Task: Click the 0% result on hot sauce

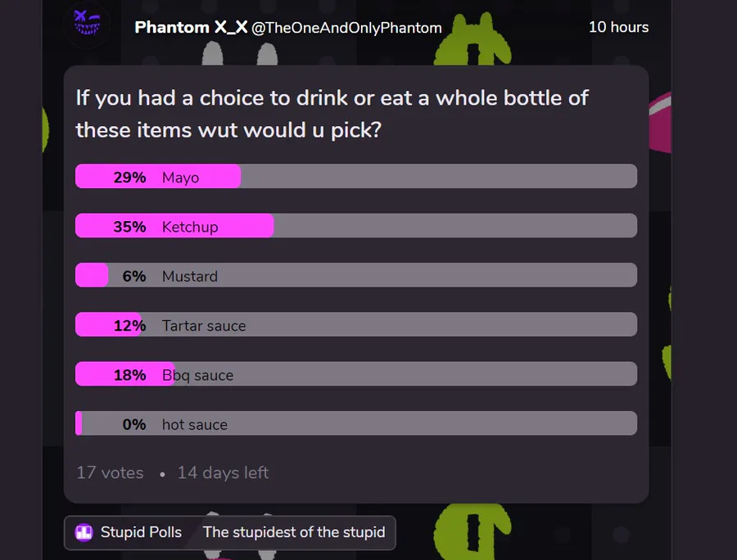Action: tap(134, 424)
